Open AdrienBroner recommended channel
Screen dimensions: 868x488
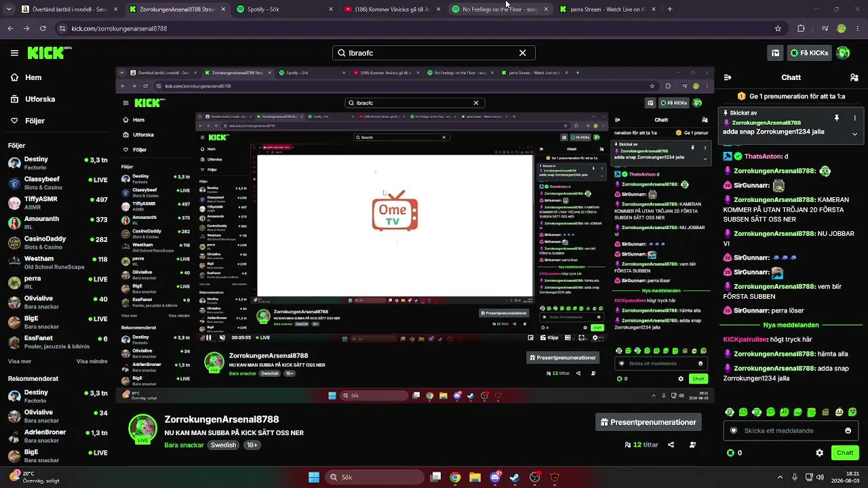(58, 436)
